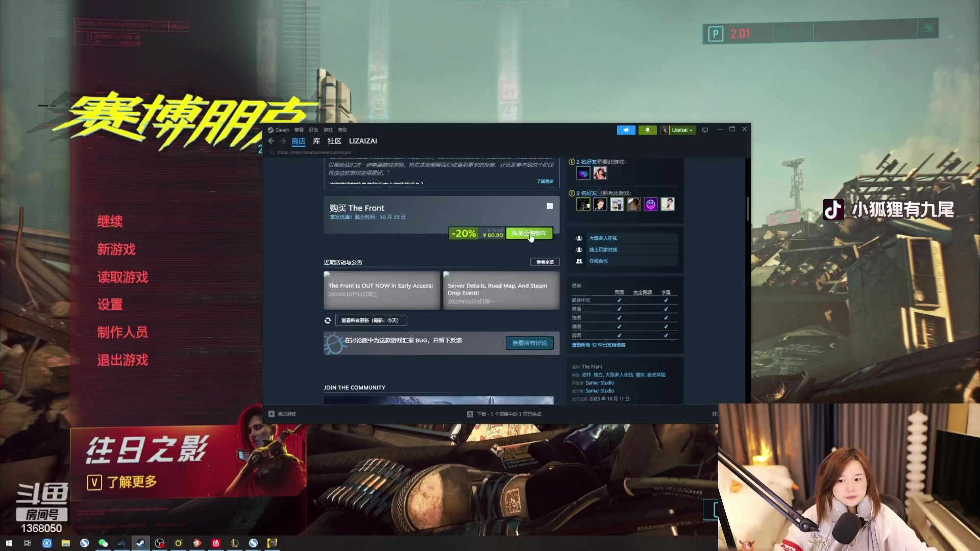Screen dimensions: 980x551
Task: Go back using Steam's back arrow
Action: point(271,141)
